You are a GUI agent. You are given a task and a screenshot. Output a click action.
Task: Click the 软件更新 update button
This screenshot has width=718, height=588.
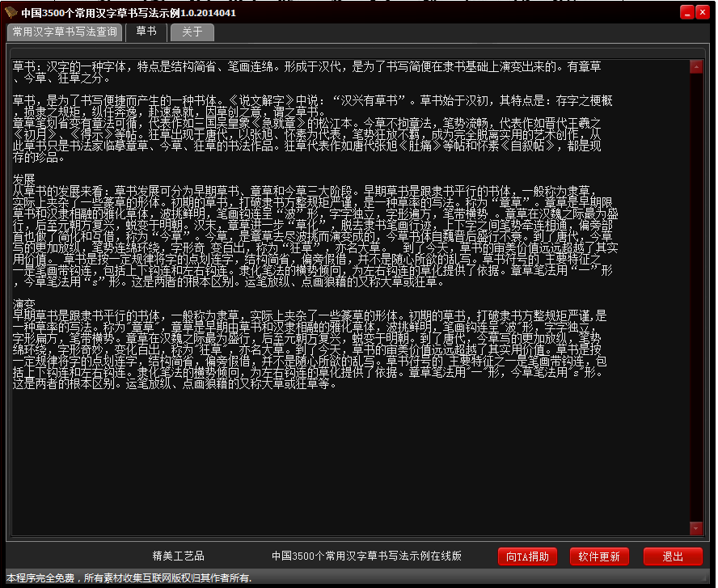[x=599, y=556]
